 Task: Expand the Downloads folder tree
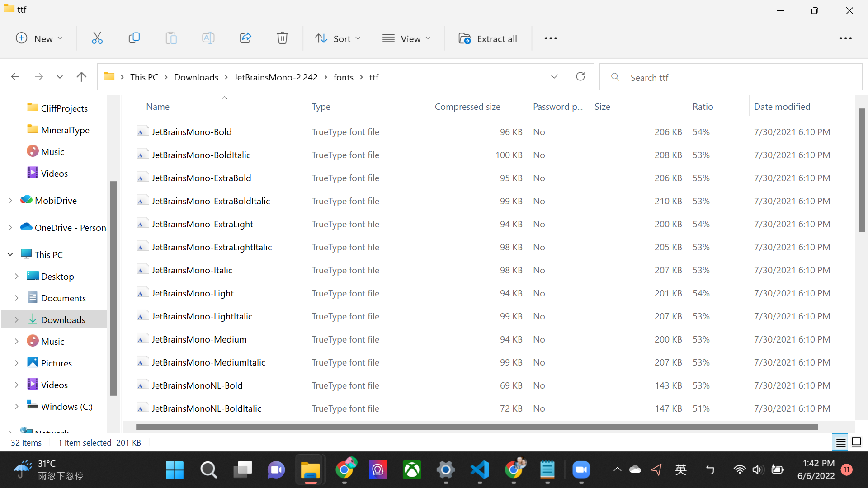(17, 319)
